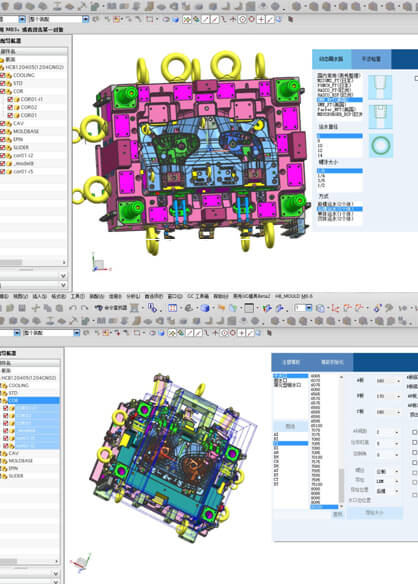Click the assembly grid icon in lower toolbar

[172, 308]
